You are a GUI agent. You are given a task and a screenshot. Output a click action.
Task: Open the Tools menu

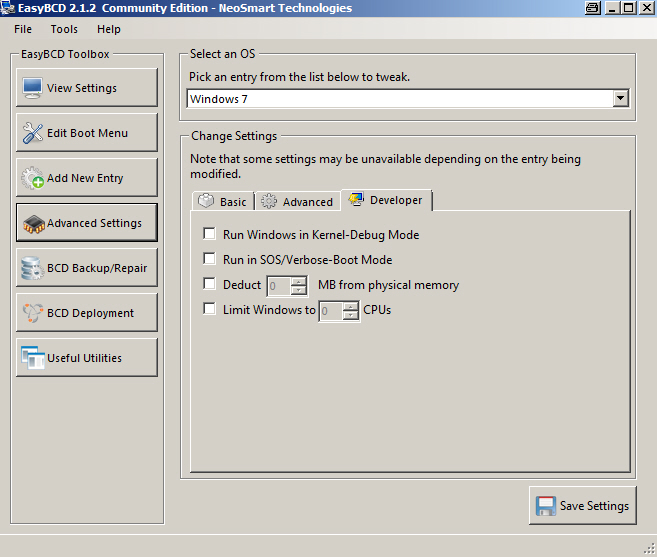[x=64, y=29]
